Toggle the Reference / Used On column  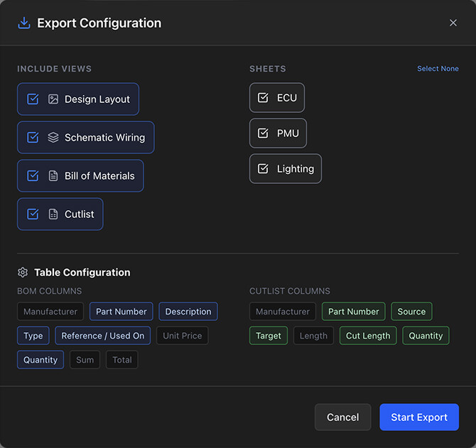coord(102,336)
